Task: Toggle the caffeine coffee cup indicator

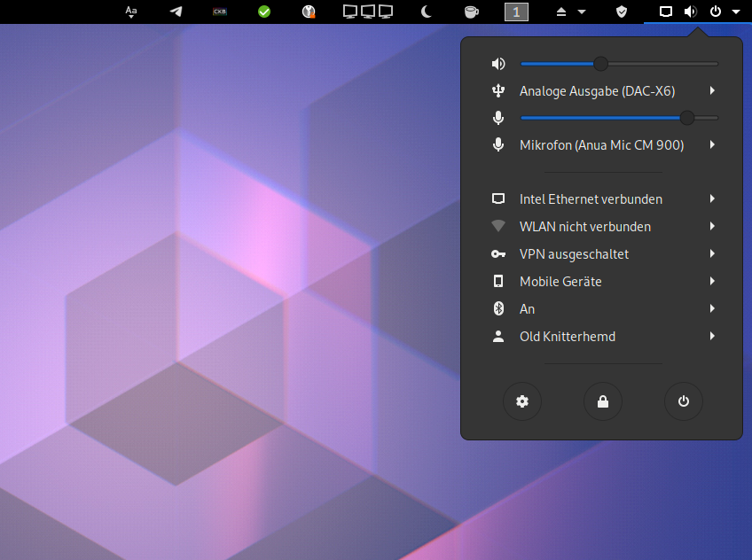Action: (472, 12)
